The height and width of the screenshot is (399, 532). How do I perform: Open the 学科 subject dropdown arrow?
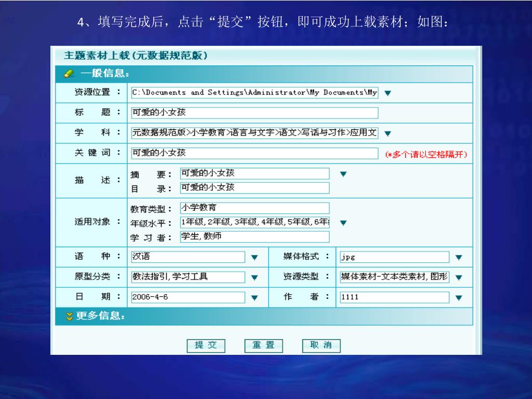pos(388,134)
